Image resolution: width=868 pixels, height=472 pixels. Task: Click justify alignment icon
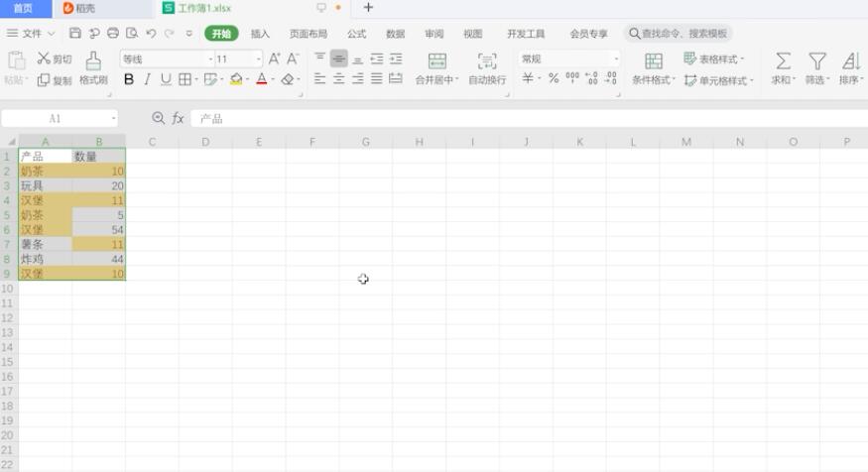point(376,78)
